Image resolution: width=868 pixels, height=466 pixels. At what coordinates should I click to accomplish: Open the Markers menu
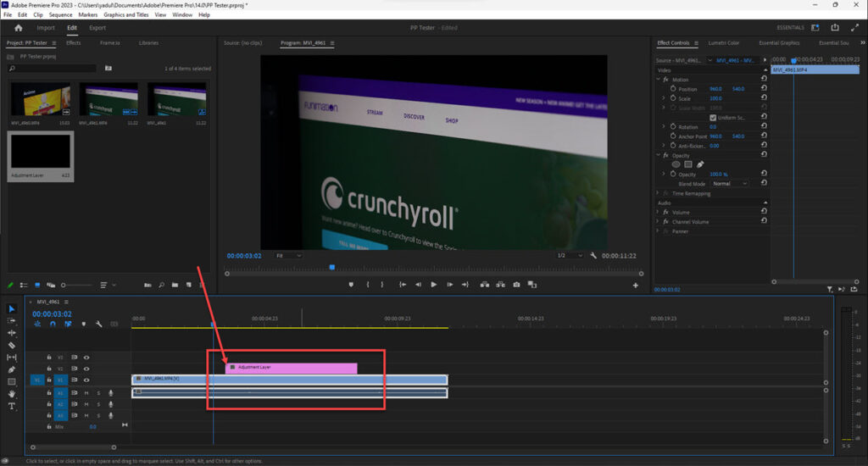pos(88,15)
